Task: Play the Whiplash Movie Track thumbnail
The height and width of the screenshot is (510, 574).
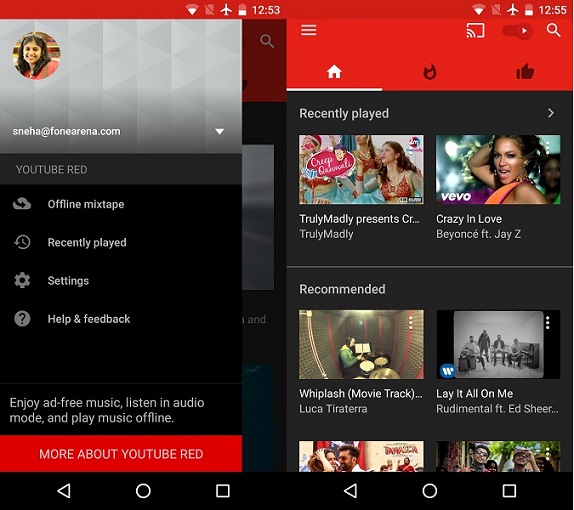Action: [361, 345]
